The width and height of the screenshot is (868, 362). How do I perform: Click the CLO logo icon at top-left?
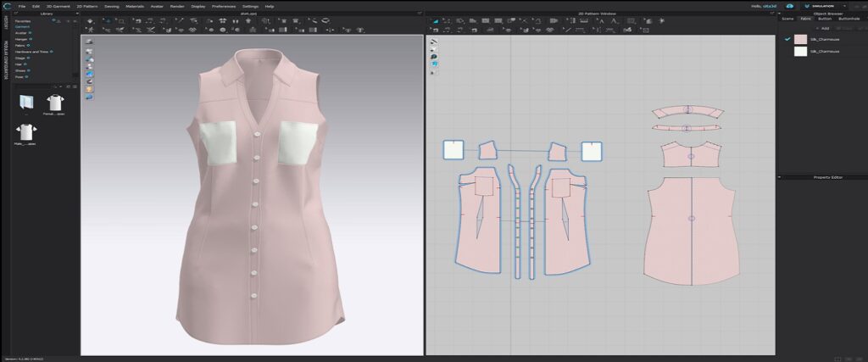(x=5, y=6)
